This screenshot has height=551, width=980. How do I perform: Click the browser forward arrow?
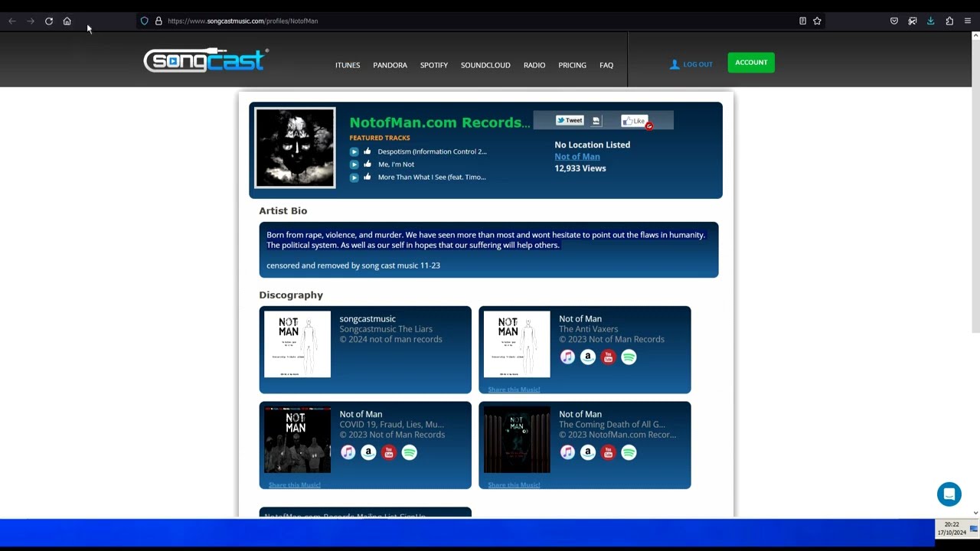[31, 21]
